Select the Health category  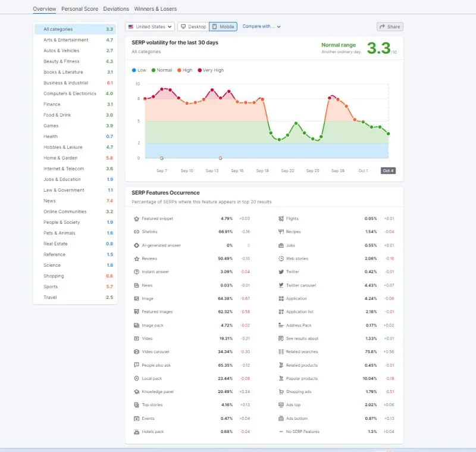76,136
